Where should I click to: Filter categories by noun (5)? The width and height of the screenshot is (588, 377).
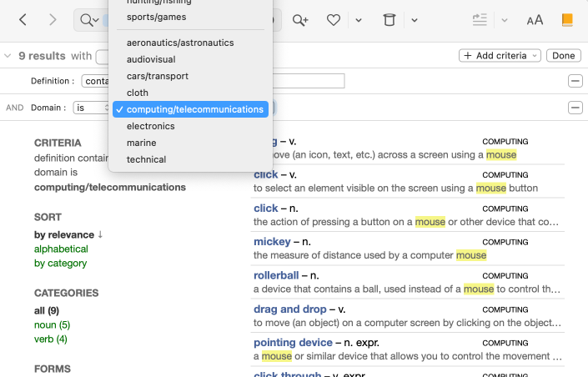point(52,324)
